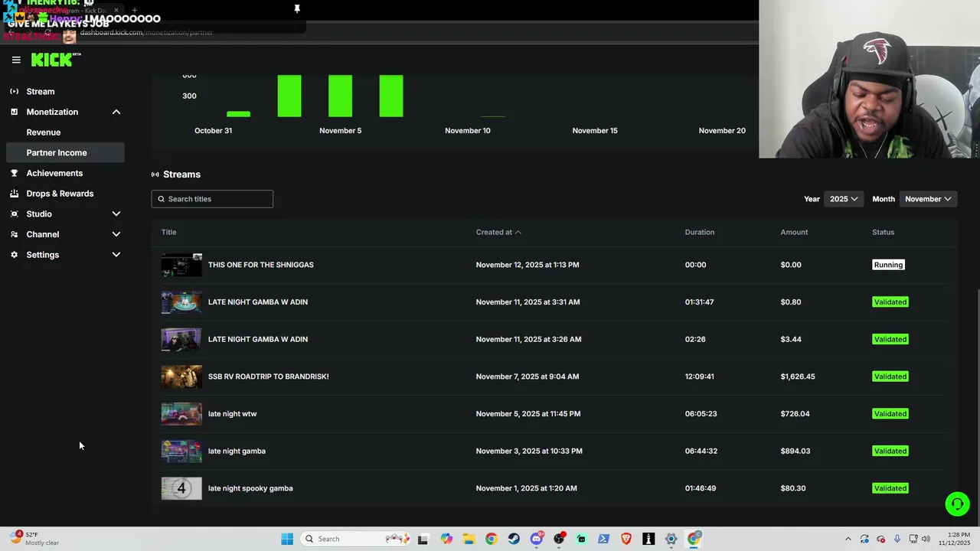Click November 11, 2025 at 3:26 AM
Image resolution: width=980 pixels, height=551 pixels.
[x=528, y=339]
